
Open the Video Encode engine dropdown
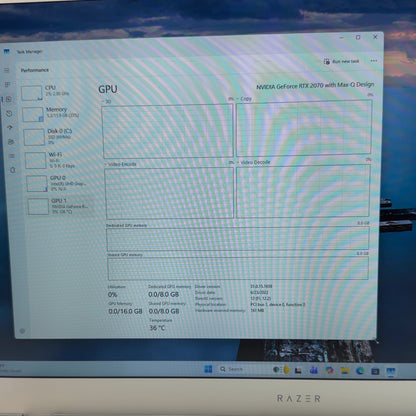(120, 164)
